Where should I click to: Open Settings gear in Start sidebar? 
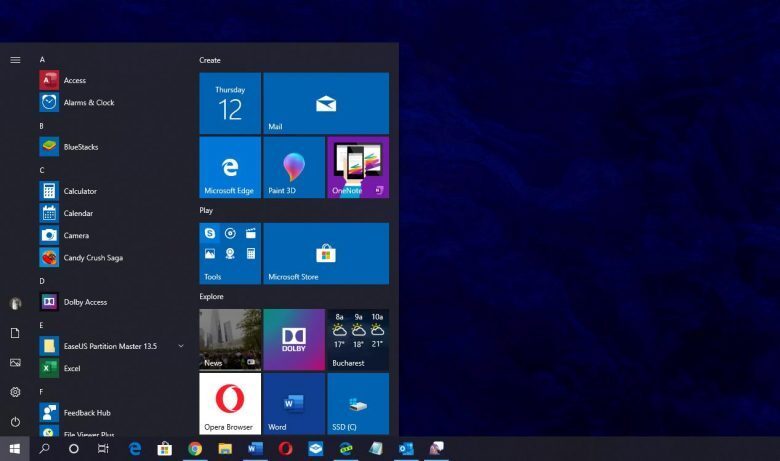[x=15, y=392]
